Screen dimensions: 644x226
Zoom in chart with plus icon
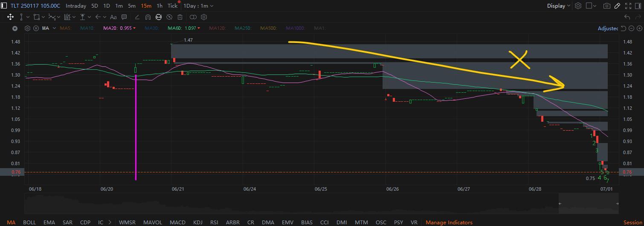pos(640,29)
